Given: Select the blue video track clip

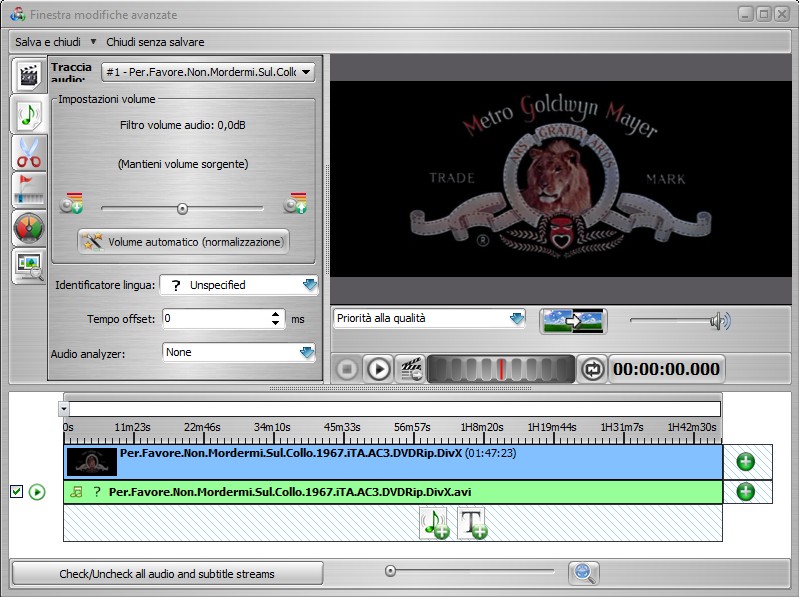Looking at the screenshot, I should (393, 462).
